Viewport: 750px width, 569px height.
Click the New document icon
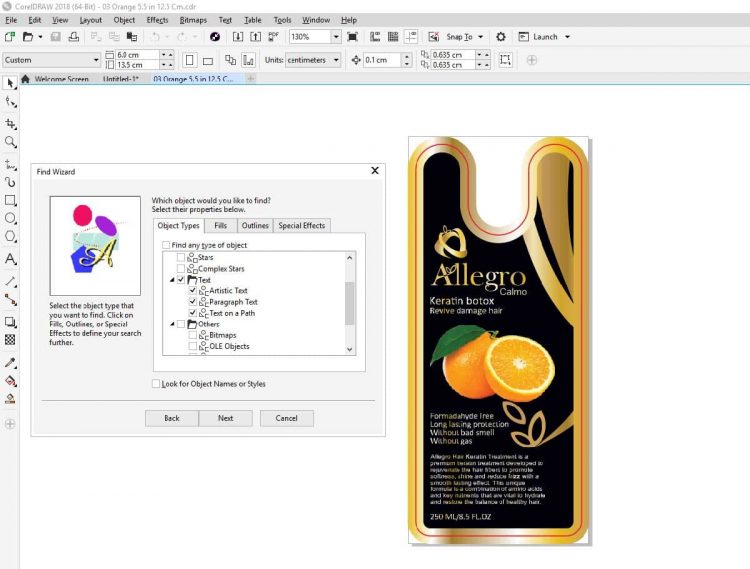coord(10,37)
